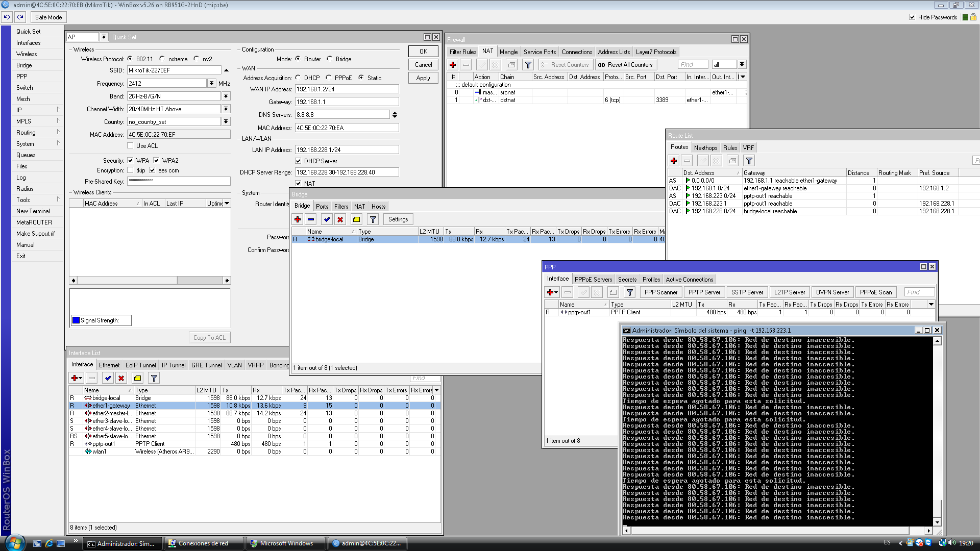Select Bridge configuration mode
Screen dimensions: 980x551
coord(330,59)
